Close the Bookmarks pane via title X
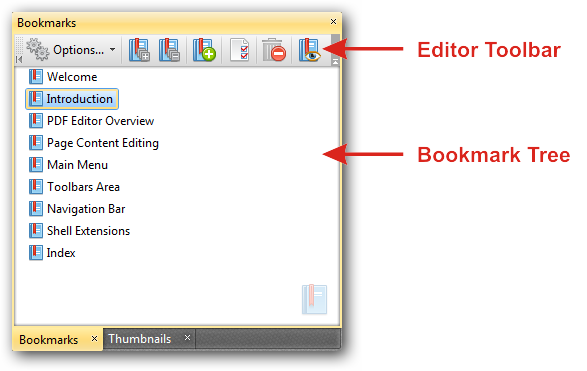Viewport: 587px width, 371px height. pos(333,22)
